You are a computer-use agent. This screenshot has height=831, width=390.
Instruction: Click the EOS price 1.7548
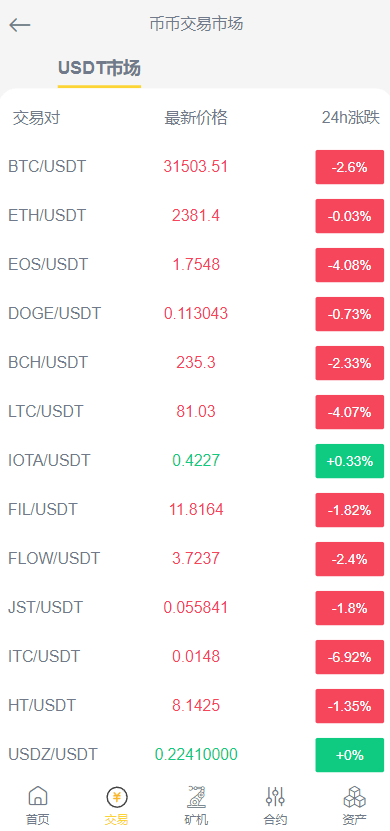[x=196, y=264]
